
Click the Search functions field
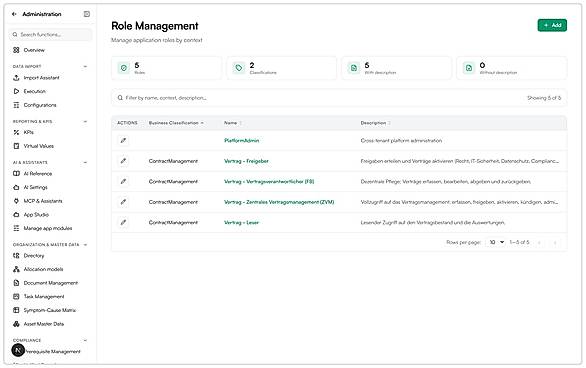pyautogui.click(x=50, y=34)
